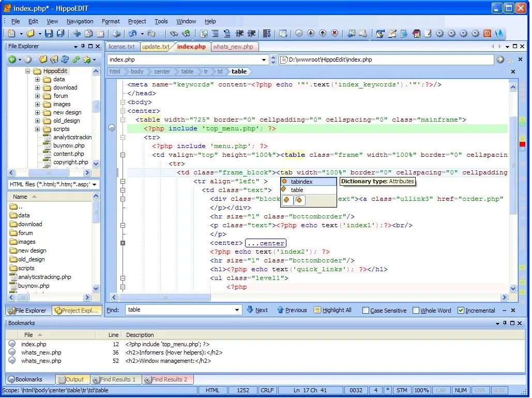Expand the scripts folder tree node
Screen dimensions: 532x398
tap(37, 129)
